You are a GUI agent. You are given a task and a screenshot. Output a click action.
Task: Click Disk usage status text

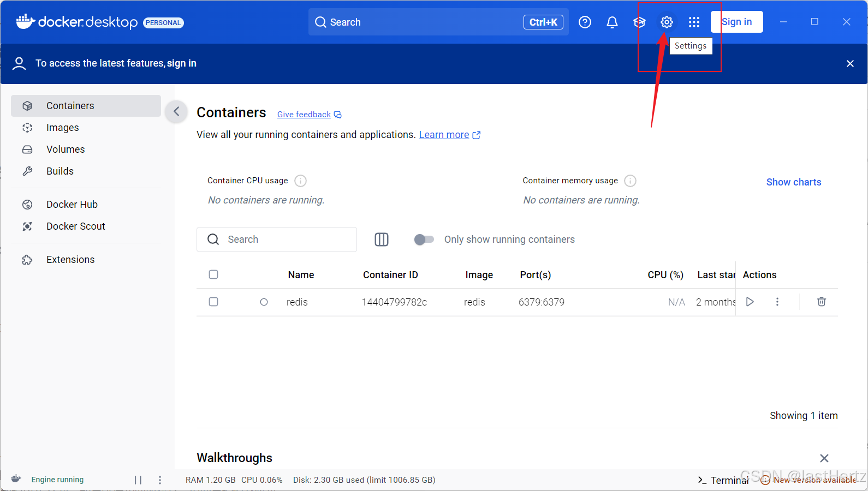(x=364, y=480)
